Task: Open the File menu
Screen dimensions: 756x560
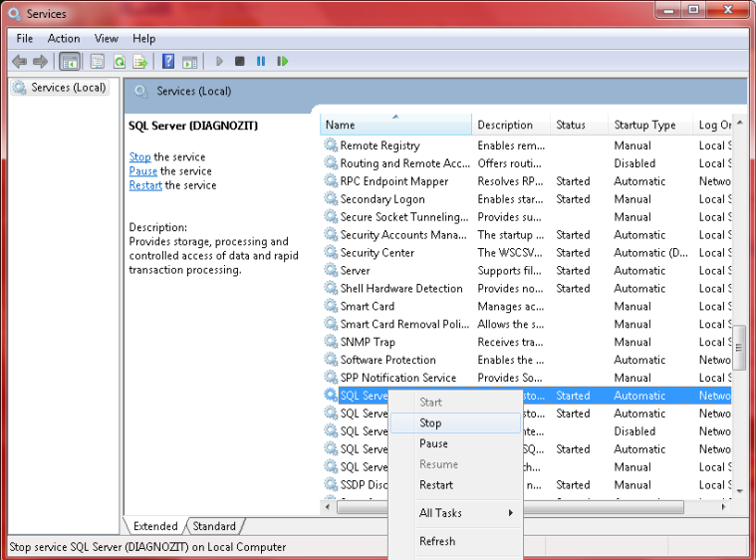Action: pos(24,38)
